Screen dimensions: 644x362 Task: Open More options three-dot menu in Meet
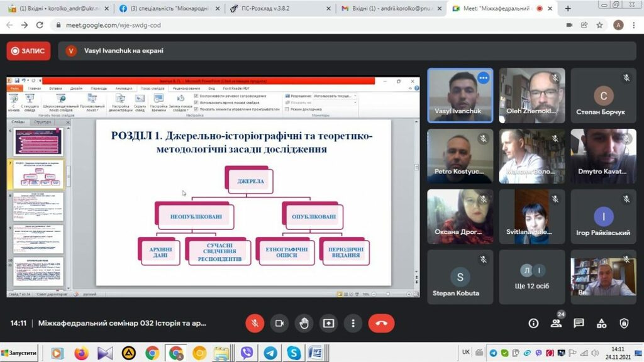(353, 323)
